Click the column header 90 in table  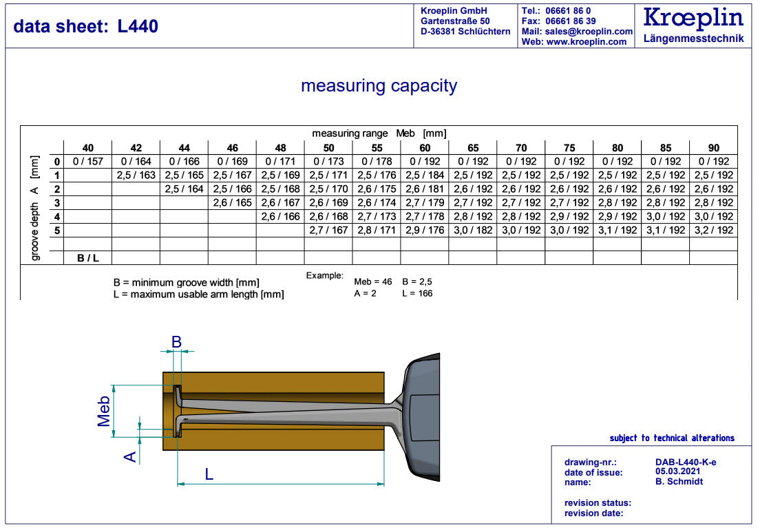coord(713,148)
